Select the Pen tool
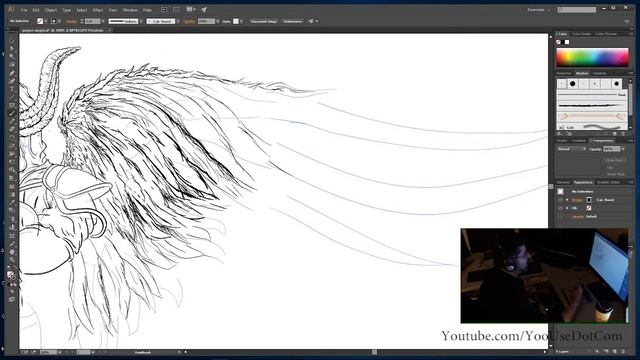This screenshot has height=360, width=640. (x=12, y=73)
